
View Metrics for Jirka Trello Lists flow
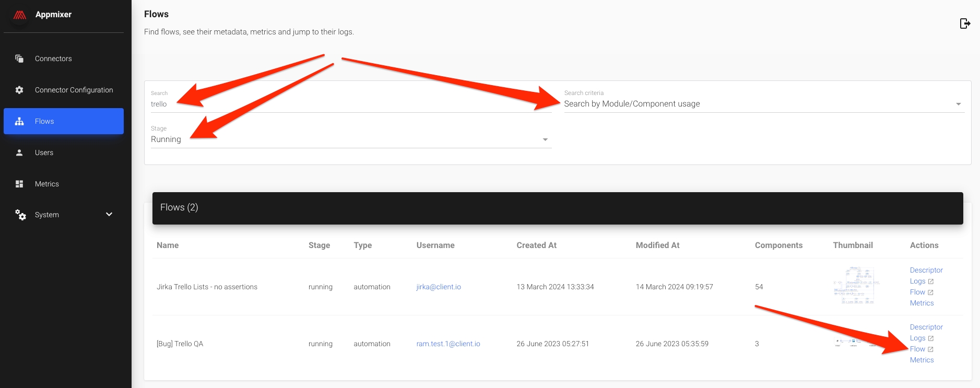pos(922,303)
